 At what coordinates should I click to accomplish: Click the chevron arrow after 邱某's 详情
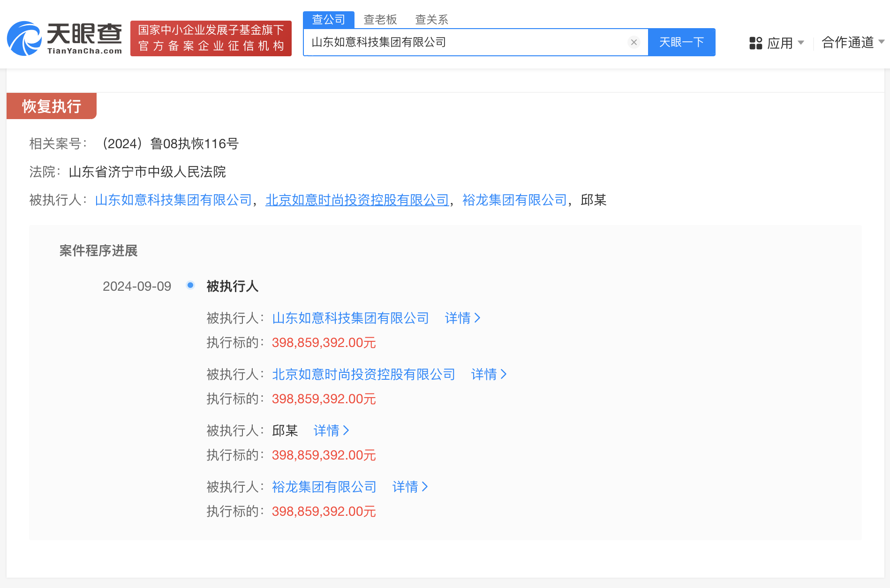coord(346,430)
